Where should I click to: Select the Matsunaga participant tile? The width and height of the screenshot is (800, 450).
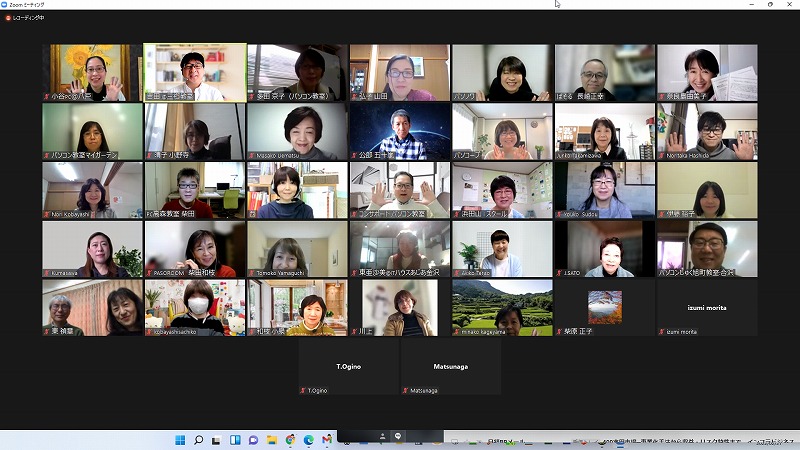[450, 366]
